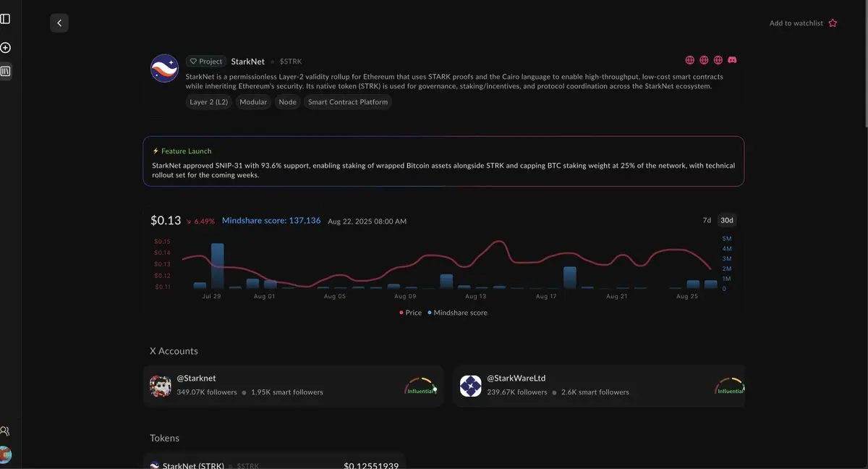Switch chart range to 30d
This screenshot has width=868, height=469.
click(x=727, y=220)
